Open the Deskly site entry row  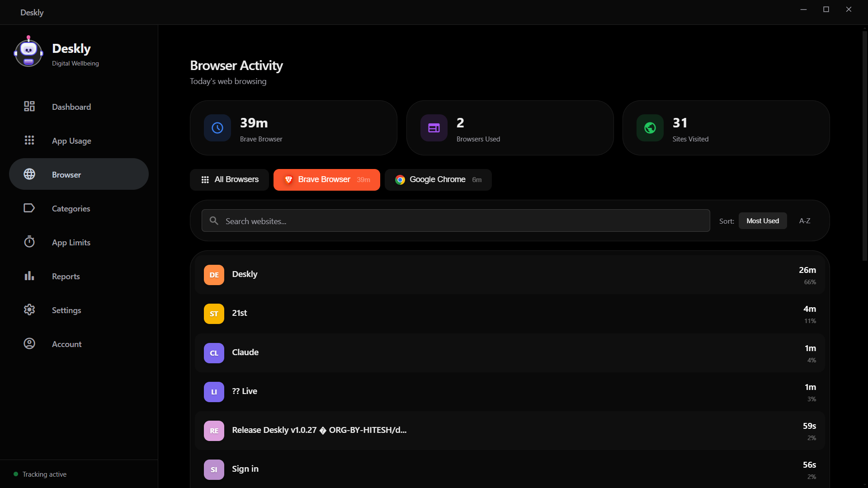point(509,275)
